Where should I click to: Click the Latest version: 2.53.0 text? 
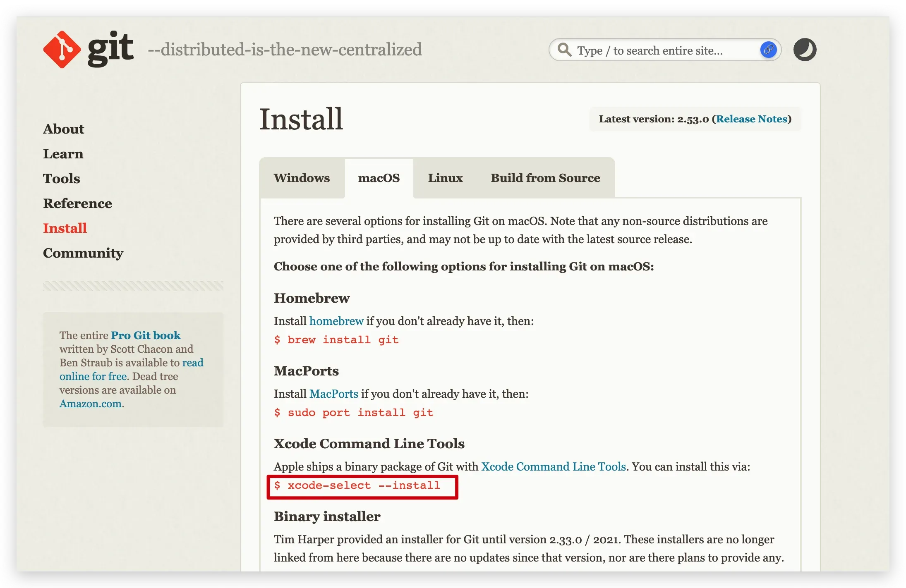pos(654,119)
